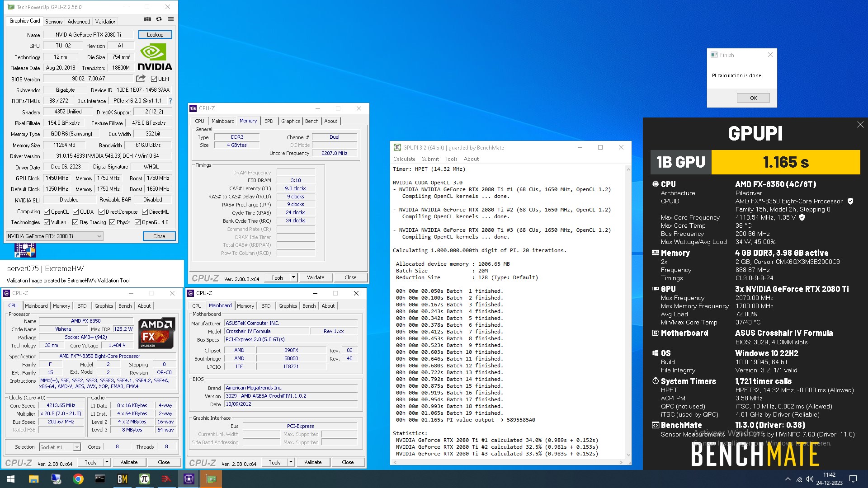868x488 pixels.
Task: Click GPUPI scrollbar down arrow
Action: [x=628, y=455]
